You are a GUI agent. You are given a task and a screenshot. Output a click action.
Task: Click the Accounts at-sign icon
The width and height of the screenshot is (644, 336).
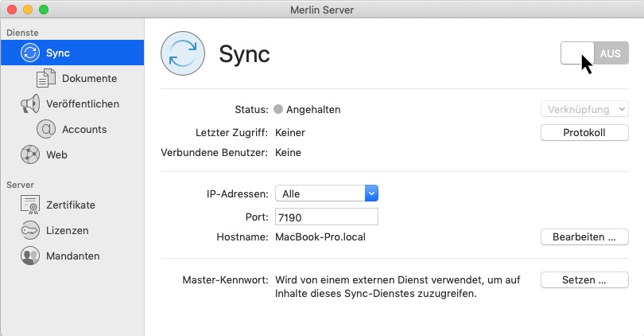coord(46,129)
